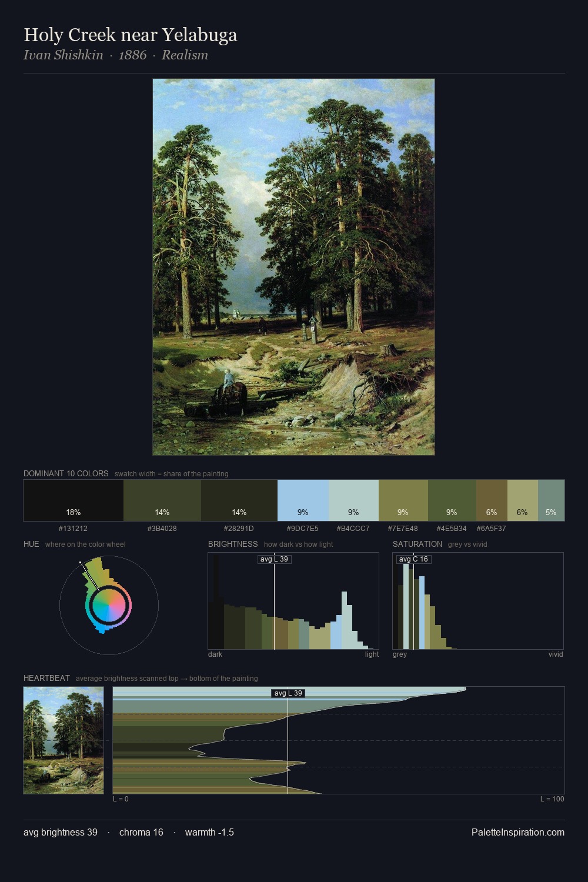Click the hex code #6A5F37 text
The height and width of the screenshot is (882, 588).
[x=491, y=529]
